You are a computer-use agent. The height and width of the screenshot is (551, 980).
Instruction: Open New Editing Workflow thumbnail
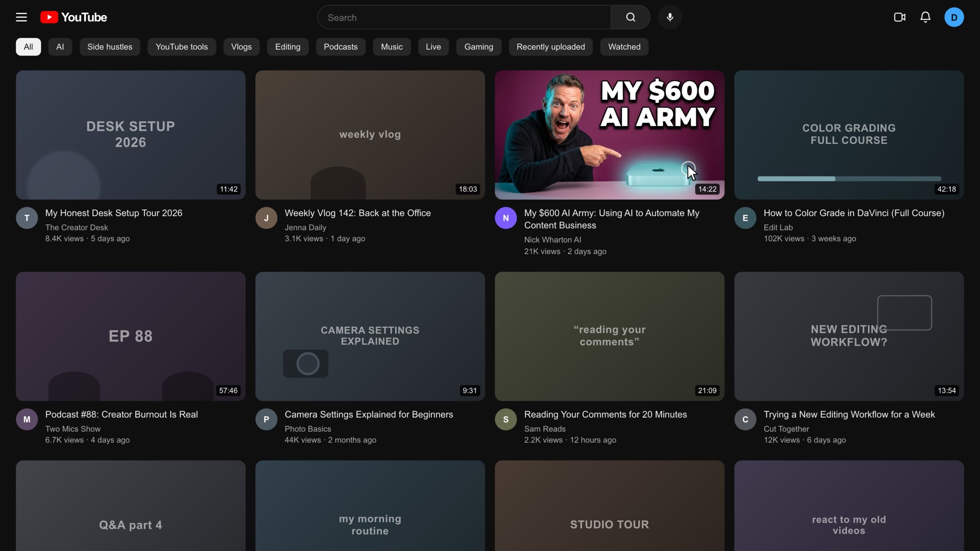[x=849, y=336]
